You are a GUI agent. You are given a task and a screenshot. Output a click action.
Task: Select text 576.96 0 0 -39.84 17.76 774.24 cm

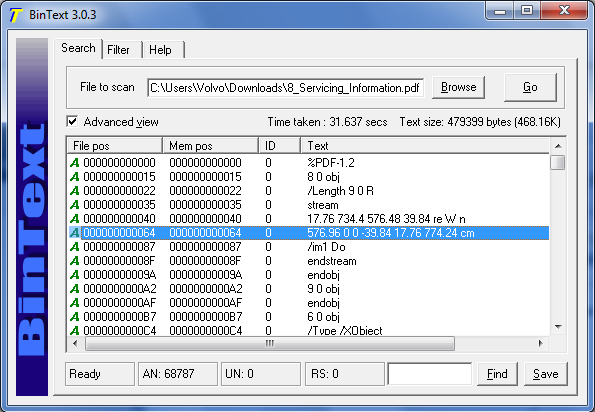pyautogui.click(x=391, y=233)
